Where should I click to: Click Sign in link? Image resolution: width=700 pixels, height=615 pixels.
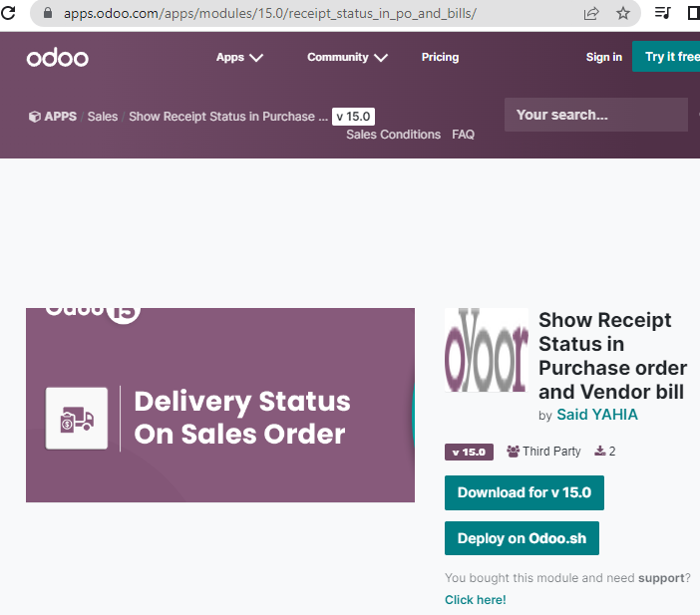(x=604, y=57)
